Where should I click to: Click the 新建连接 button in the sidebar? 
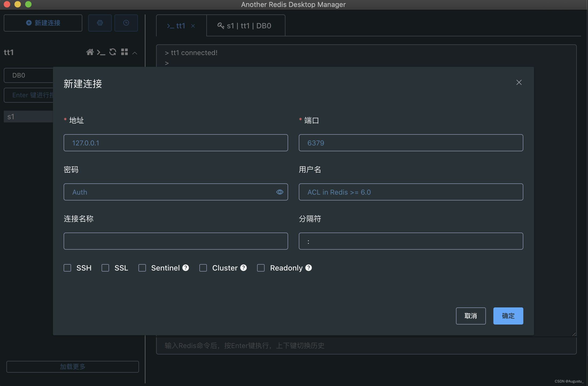tap(43, 23)
